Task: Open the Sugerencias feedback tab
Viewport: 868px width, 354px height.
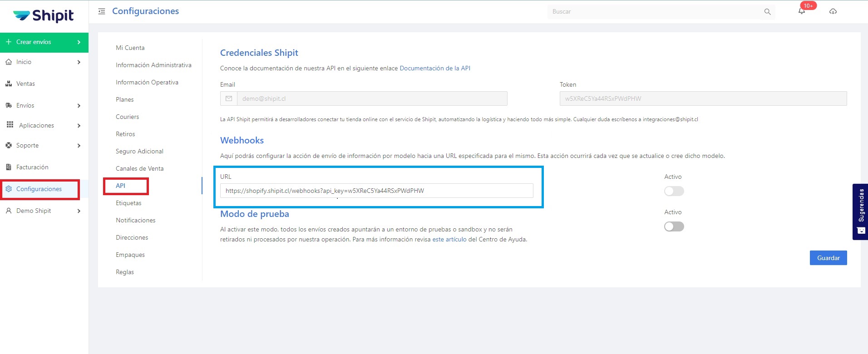Action: click(860, 211)
